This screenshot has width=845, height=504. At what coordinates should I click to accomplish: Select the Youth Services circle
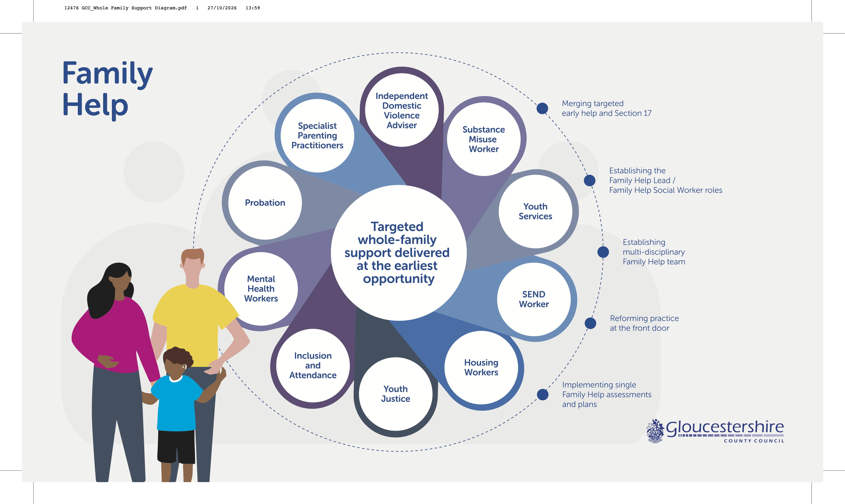click(x=535, y=211)
